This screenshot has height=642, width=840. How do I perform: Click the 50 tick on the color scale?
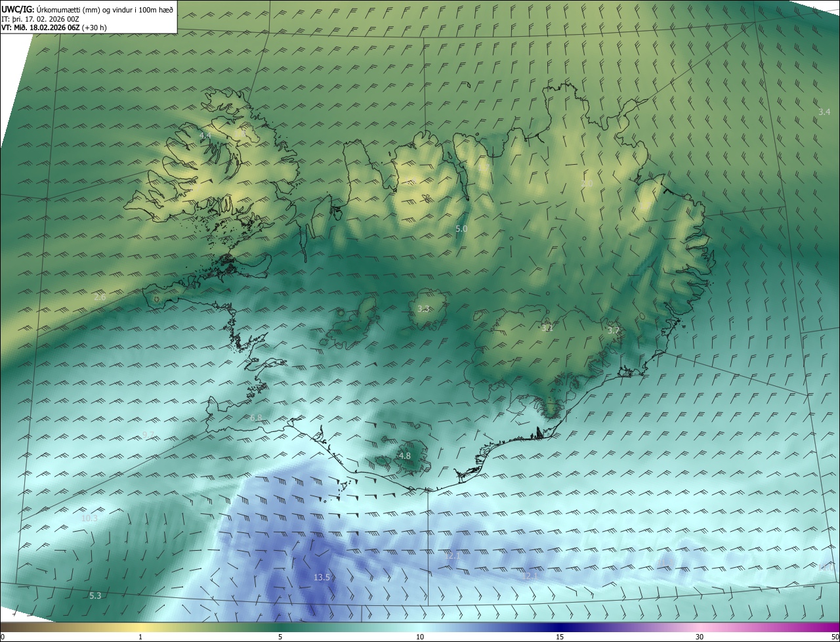(x=835, y=637)
